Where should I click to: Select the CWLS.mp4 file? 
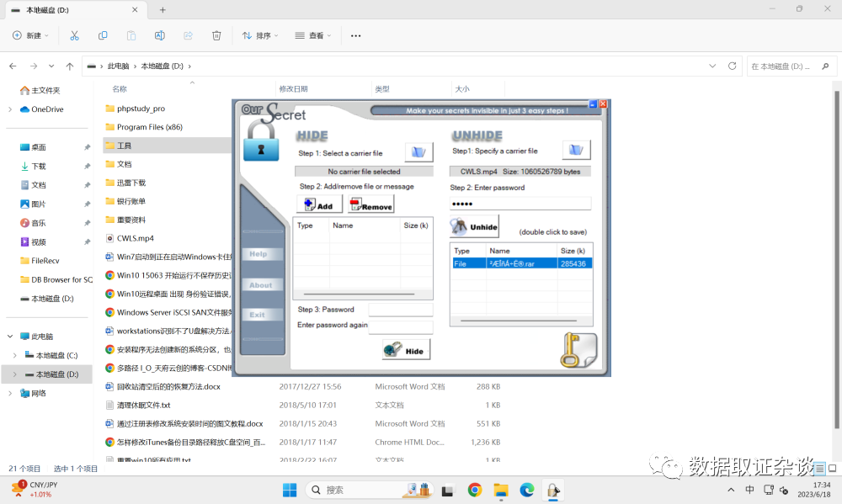point(130,238)
